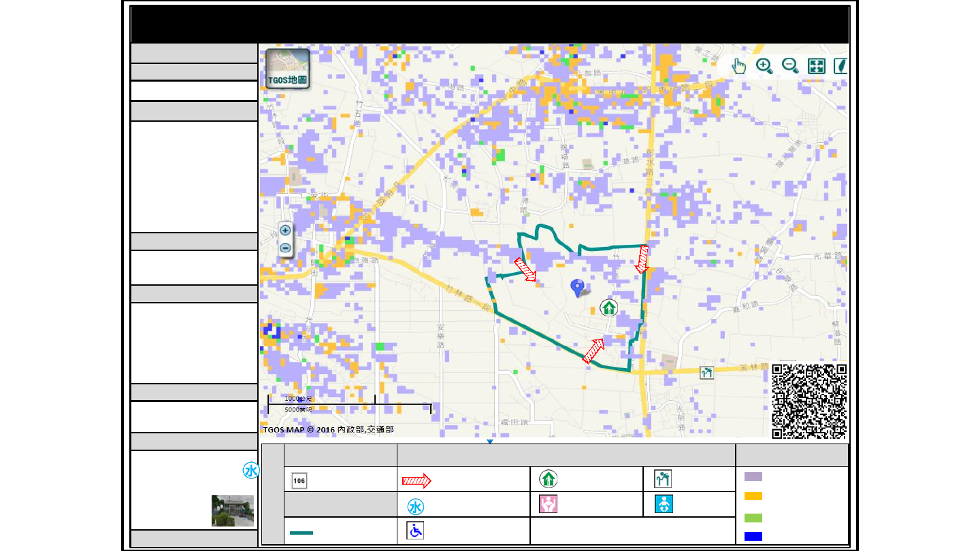
Task: Click the teal boundary line legend sample
Action: coord(301,533)
